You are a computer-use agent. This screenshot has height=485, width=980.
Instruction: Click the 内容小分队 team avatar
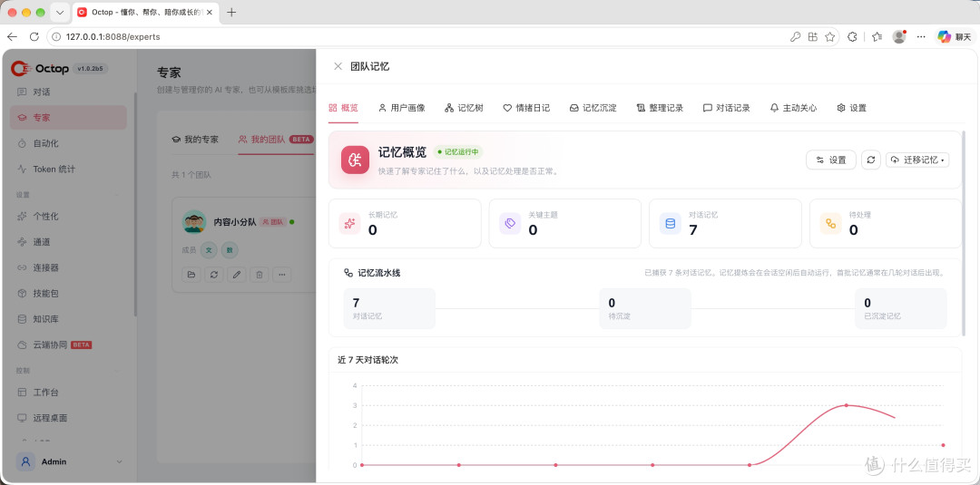pos(194,221)
